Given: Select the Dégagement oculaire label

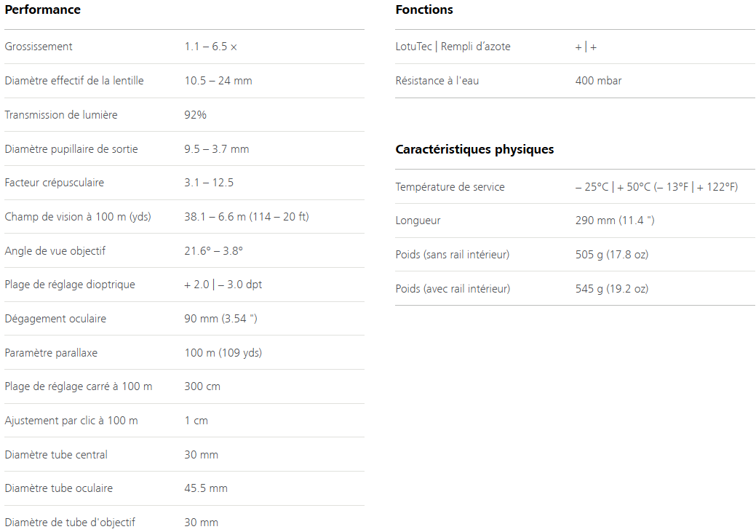Looking at the screenshot, I should tap(55, 319).
